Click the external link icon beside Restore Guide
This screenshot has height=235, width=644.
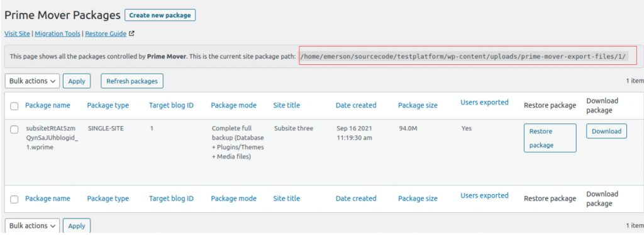point(131,34)
